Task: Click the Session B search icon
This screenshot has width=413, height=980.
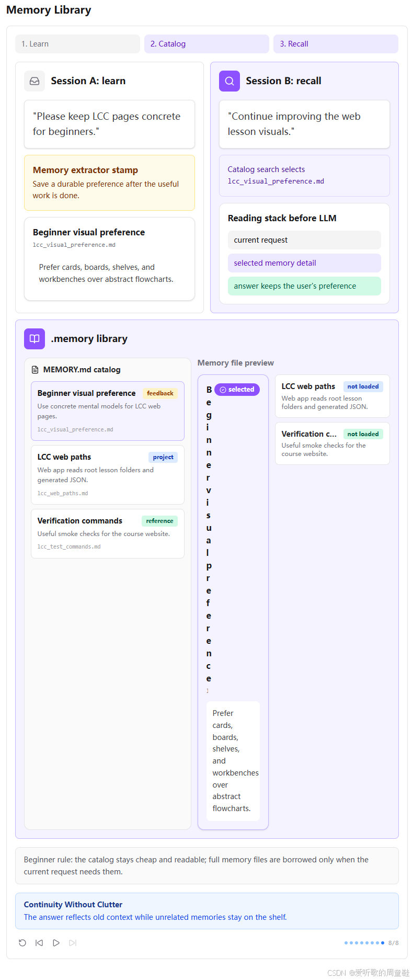Action: [230, 81]
